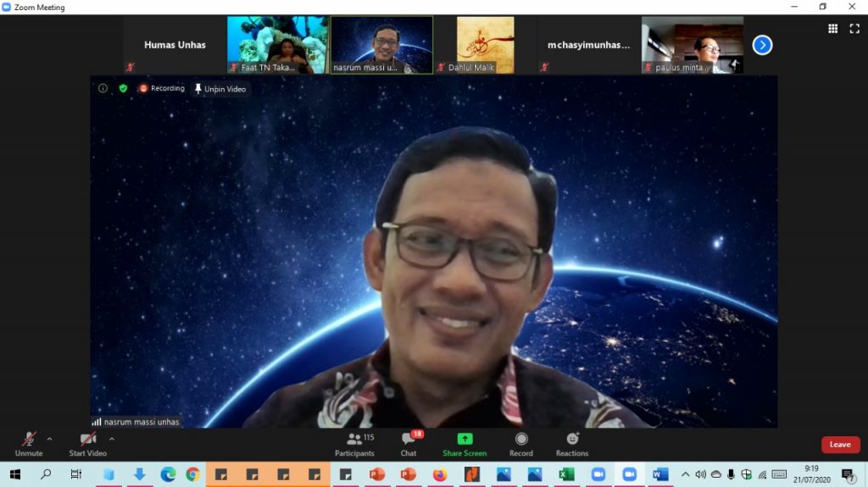Show next participants with blue arrow
This screenshot has height=487, width=868.
[762, 45]
